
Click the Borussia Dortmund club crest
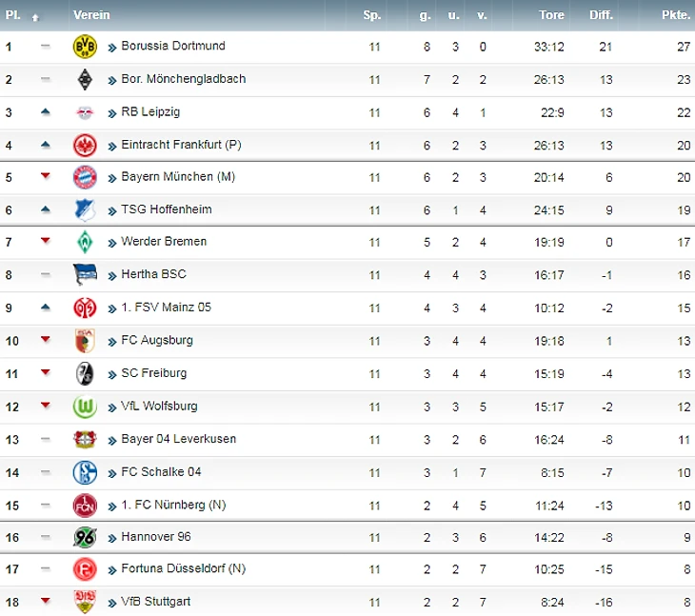[86, 47]
